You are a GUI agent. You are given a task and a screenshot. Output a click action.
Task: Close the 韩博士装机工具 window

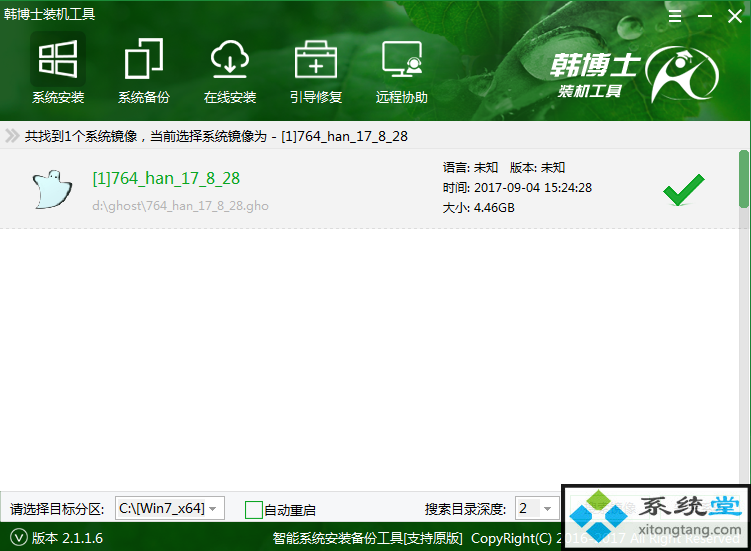point(735,16)
